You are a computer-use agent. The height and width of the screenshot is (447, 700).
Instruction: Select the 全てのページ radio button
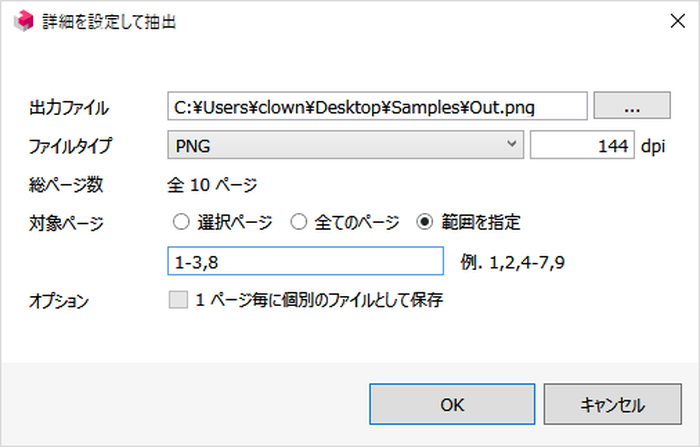pos(299,221)
